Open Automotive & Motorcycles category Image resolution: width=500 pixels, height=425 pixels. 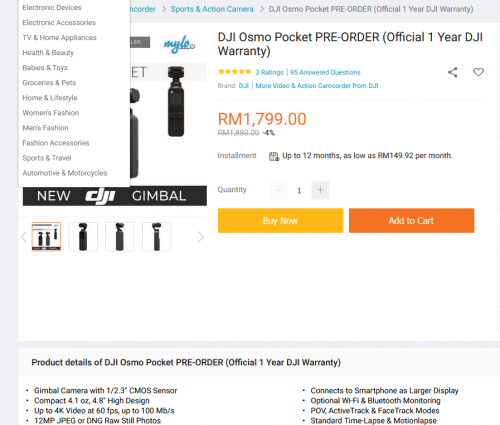65,173
